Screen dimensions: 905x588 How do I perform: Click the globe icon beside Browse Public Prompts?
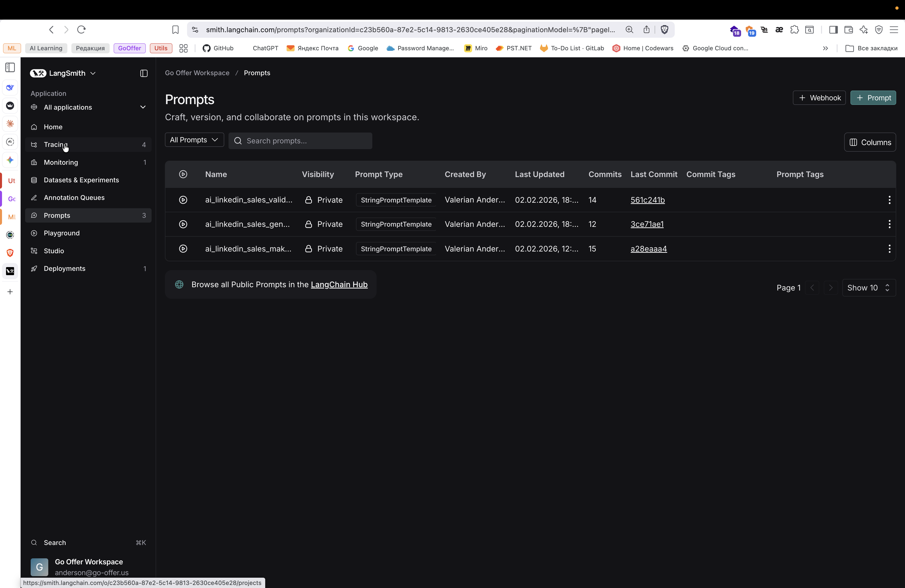point(179,284)
